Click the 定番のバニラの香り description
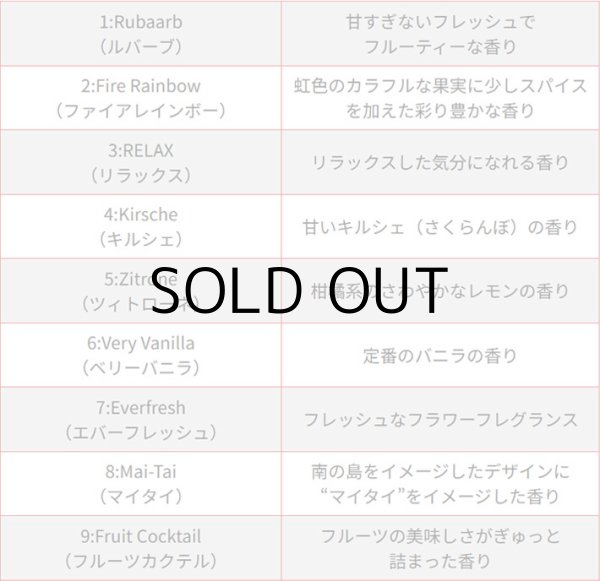 pyautogui.click(x=440, y=355)
